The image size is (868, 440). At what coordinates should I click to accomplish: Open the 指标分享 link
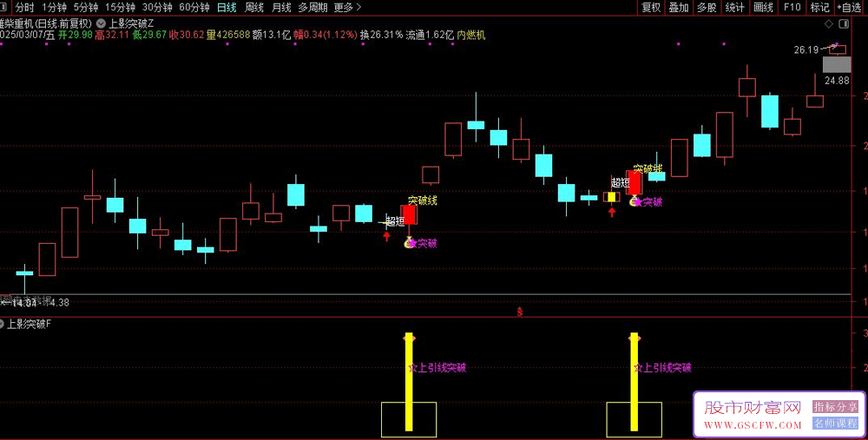coord(835,407)
